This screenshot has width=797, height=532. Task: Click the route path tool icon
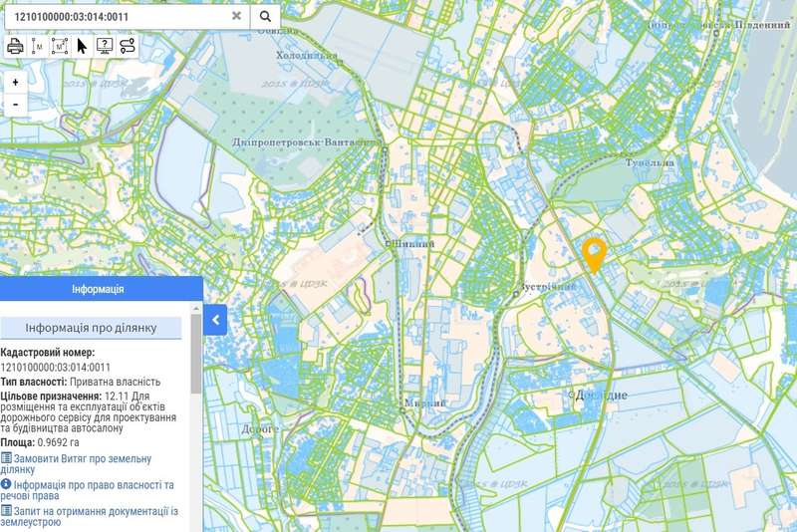(128, 46)
